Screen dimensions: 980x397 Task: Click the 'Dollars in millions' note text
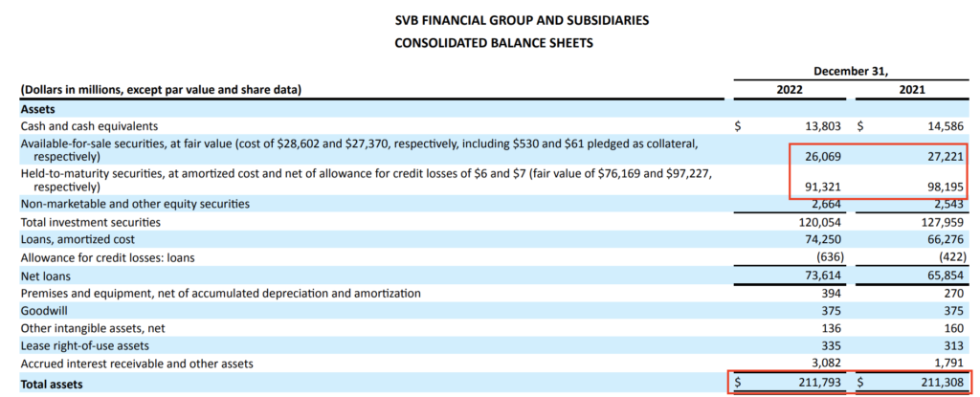point(161,90)
